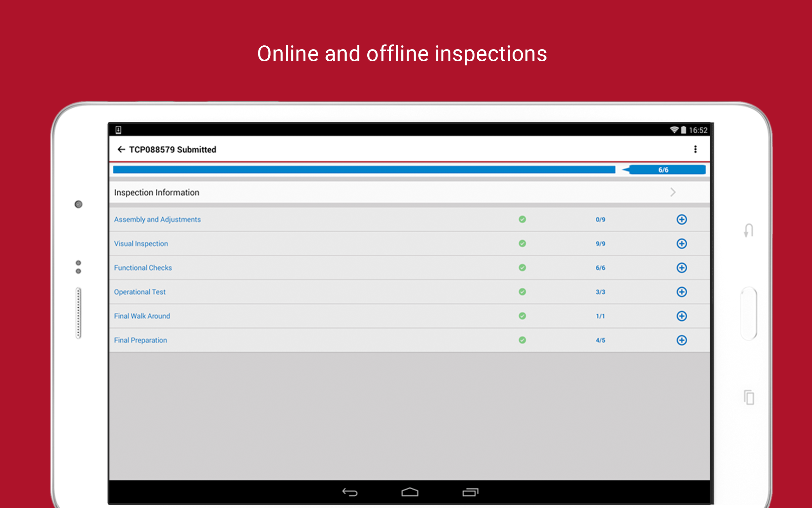The image size is (812, 508).
Task: Click green check for Final Walk Around
Action: click(522, 316)
